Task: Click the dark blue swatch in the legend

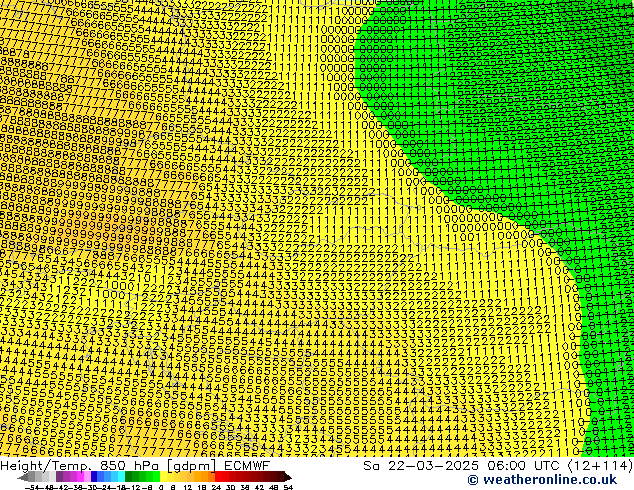Action: pos(94,476)
